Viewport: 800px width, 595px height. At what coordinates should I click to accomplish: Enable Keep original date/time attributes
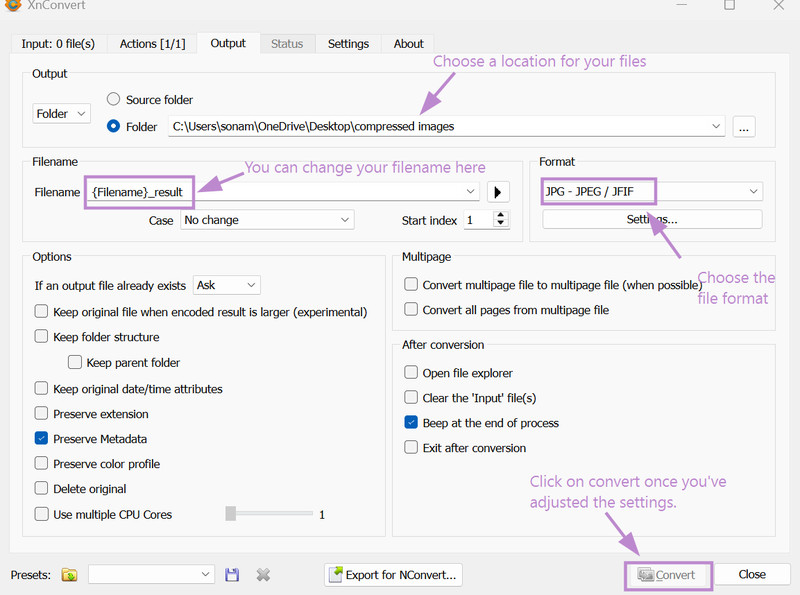(41, 388)
